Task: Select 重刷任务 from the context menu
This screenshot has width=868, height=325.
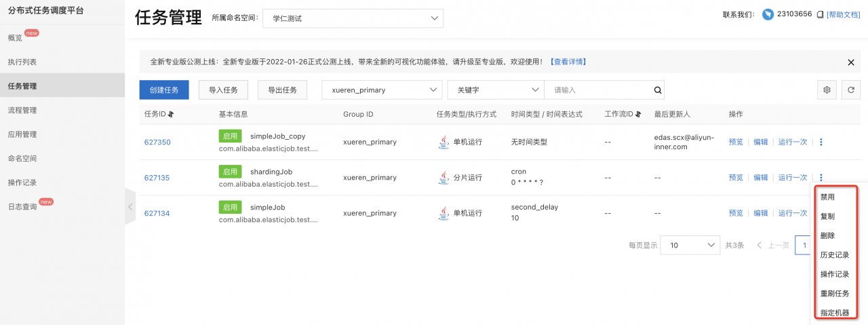Action: [835, 294]
